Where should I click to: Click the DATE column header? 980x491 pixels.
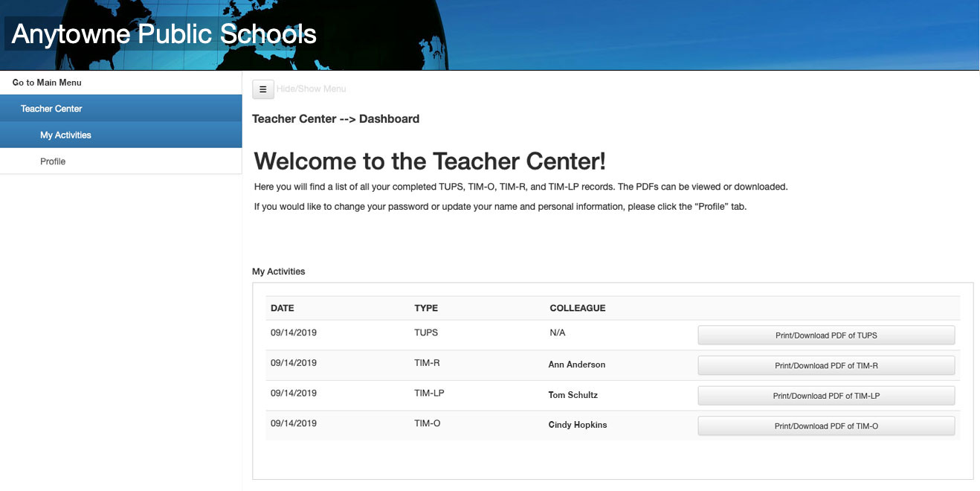pos(283,308)
